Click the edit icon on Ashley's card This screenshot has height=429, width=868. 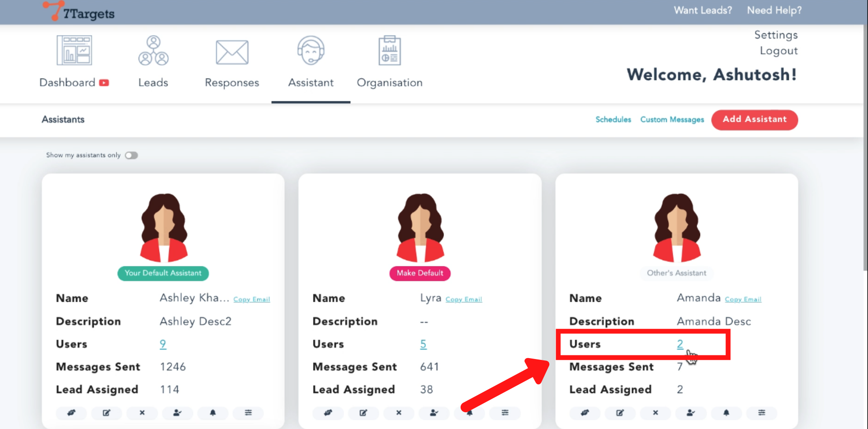pyautogui.click(x=107, y=413)
